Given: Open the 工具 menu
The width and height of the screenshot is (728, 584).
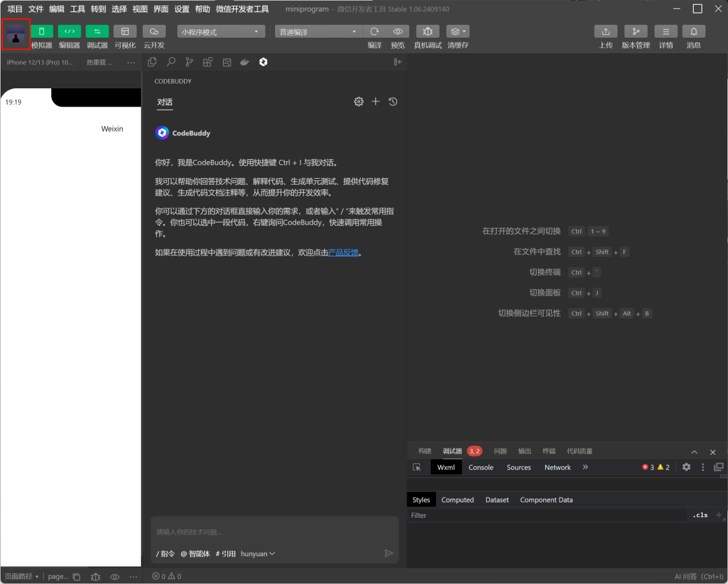Looking at the screenshot, I should [x=78, y=9].
